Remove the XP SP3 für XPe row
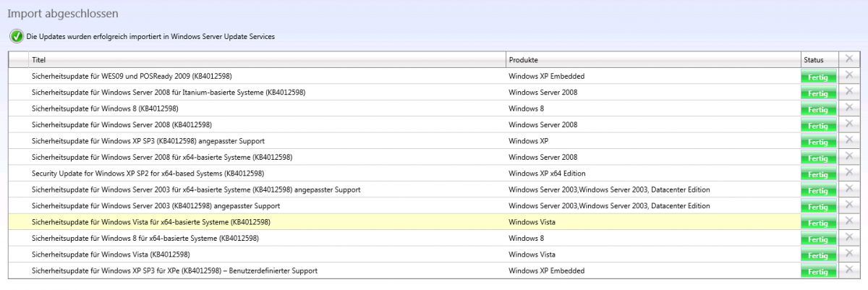 pyautogui.click(x=849, y=270)
